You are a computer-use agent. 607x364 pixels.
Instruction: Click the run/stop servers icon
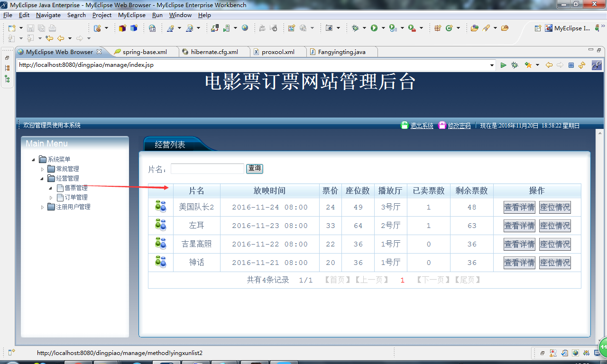(227, 28)
